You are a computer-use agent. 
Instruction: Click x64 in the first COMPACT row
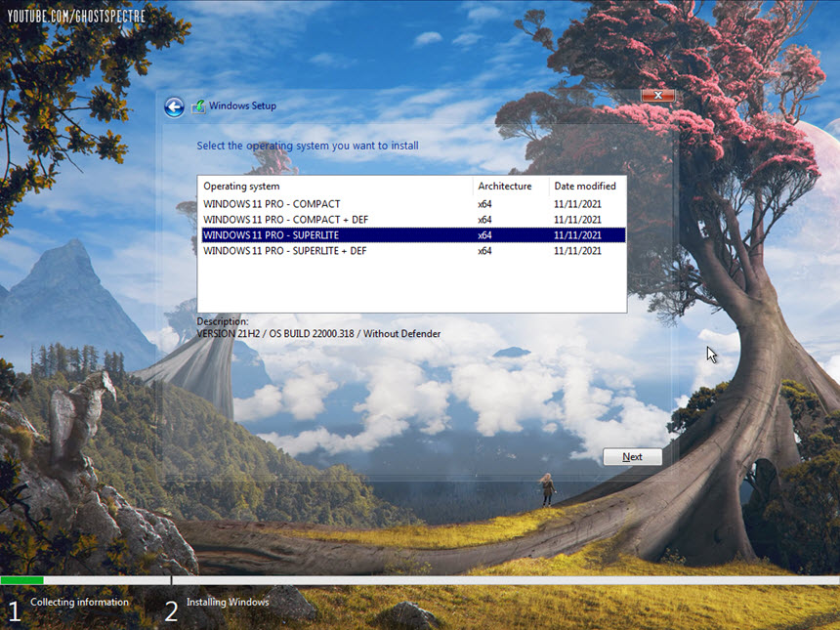pyautogui.click(x=484, y=204)
